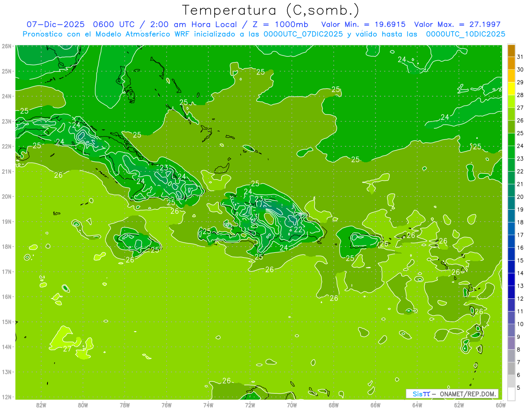Click the "19N" latitude axis label

(x=6, y=222)
